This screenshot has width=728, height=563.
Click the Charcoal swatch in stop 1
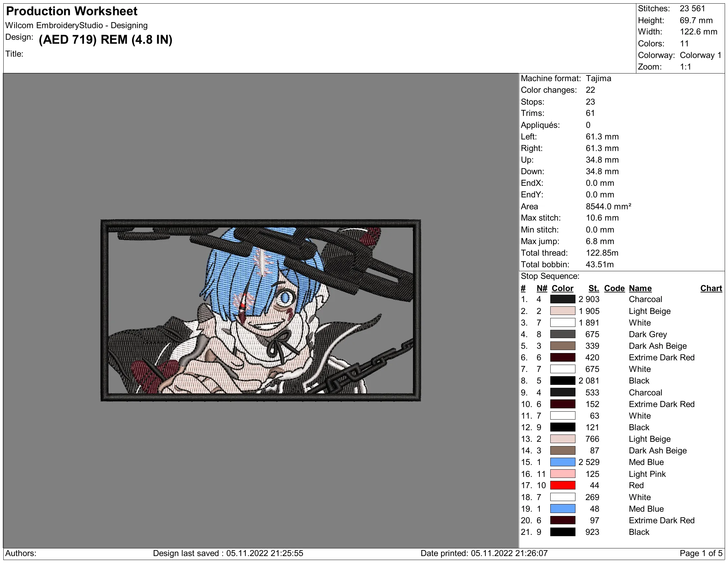tap(563, 299)
